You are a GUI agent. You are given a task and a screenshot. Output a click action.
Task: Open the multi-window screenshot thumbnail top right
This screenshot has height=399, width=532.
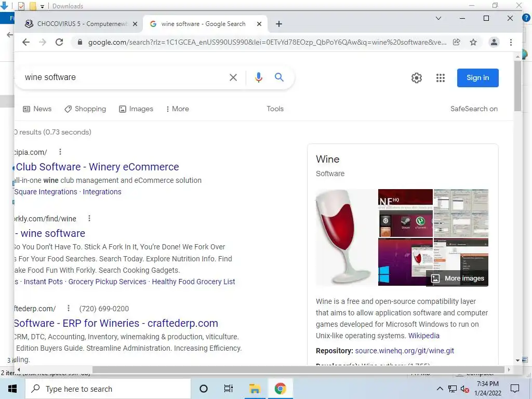(x=461, y=213)
